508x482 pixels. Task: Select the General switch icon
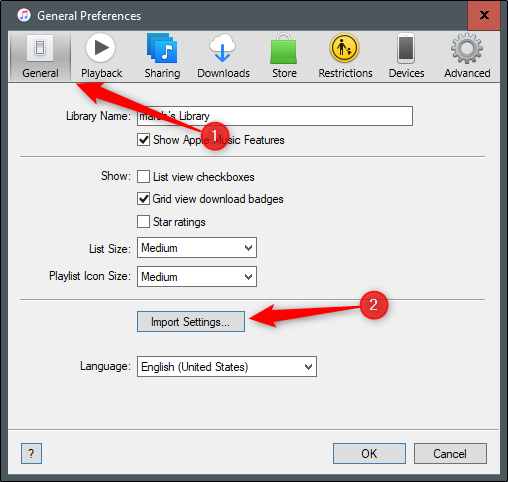tap(40, 48)
